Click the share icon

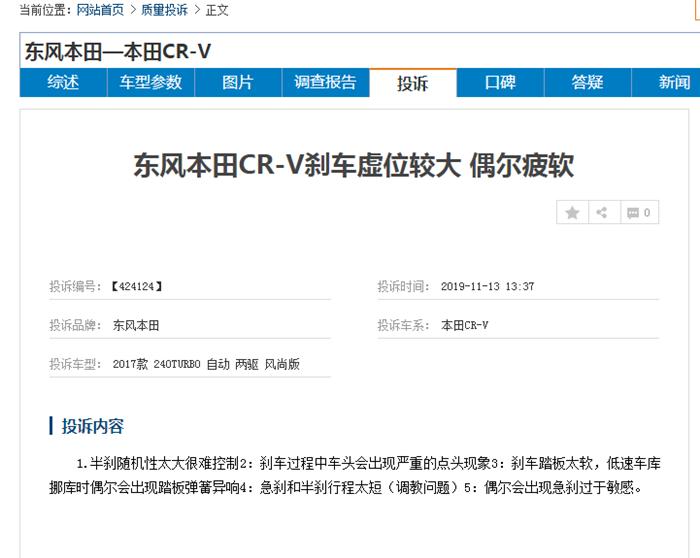click(602, 212)
